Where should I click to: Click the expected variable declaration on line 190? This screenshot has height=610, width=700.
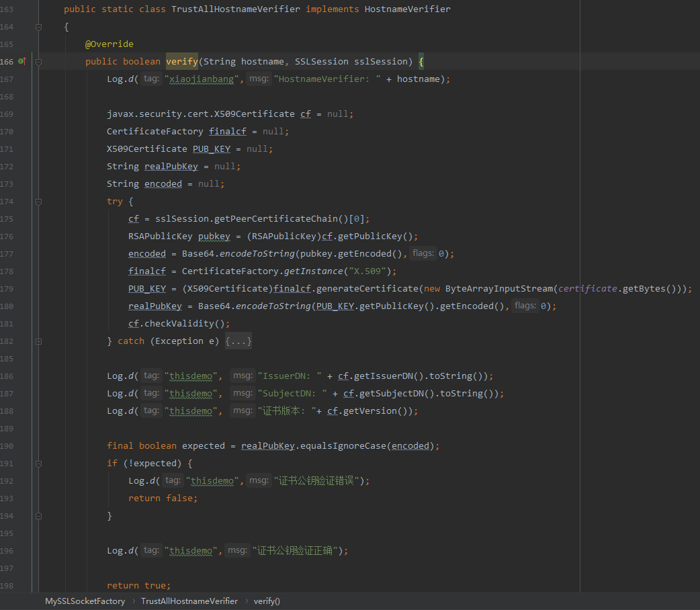pyautogui.click(x=203, y=446)
